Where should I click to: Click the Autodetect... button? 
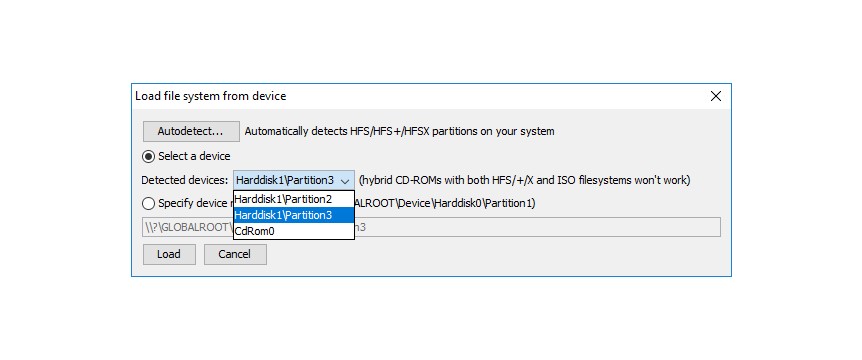pyautogui.click(x=191, y=131)
